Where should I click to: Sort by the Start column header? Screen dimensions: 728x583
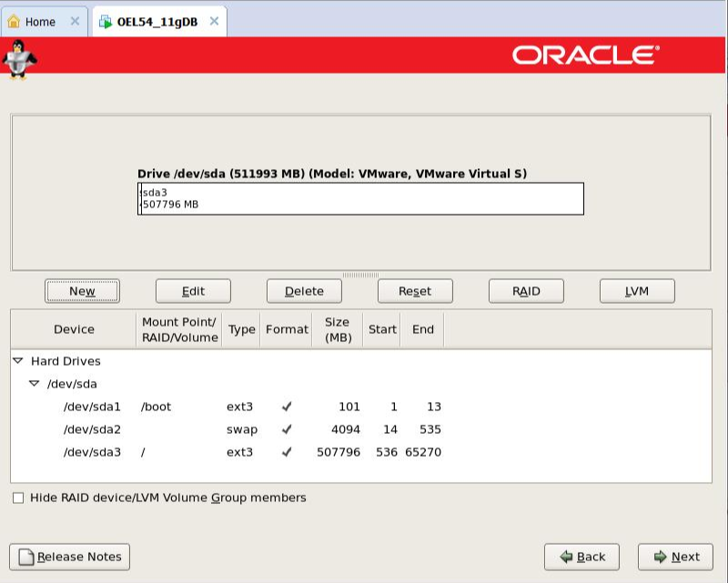[382, 329]
